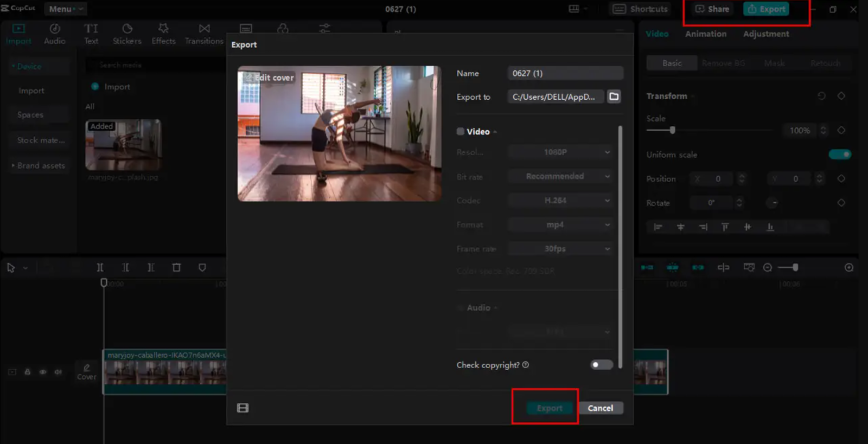The width and height of the screenshot is (868, 444).
Task: Select the Video tab in right panel
Action: 657,34
